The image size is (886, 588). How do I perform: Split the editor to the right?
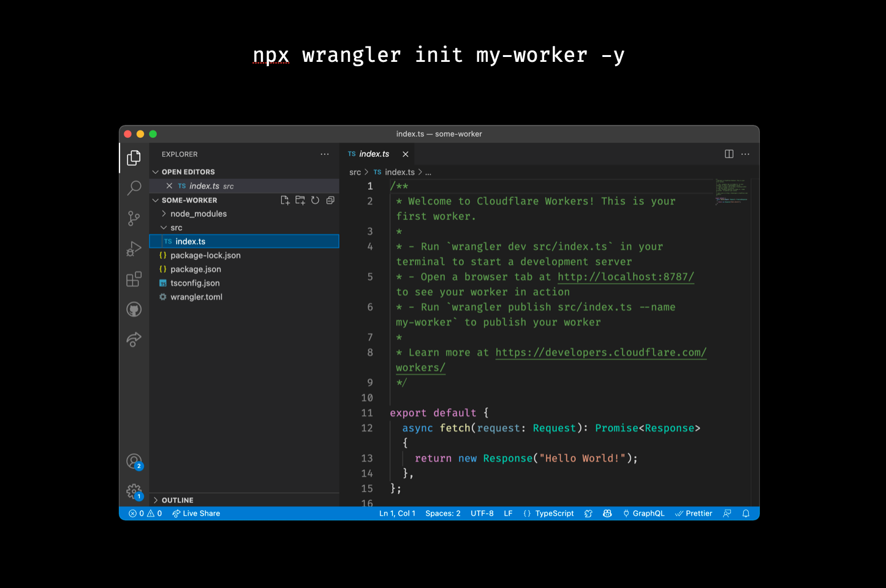tap(729, 154)
